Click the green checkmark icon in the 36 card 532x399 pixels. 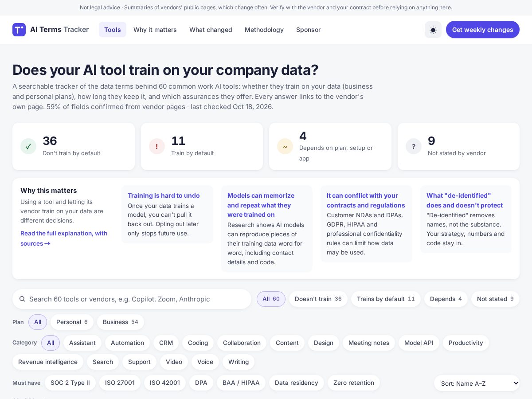[28, 146]
